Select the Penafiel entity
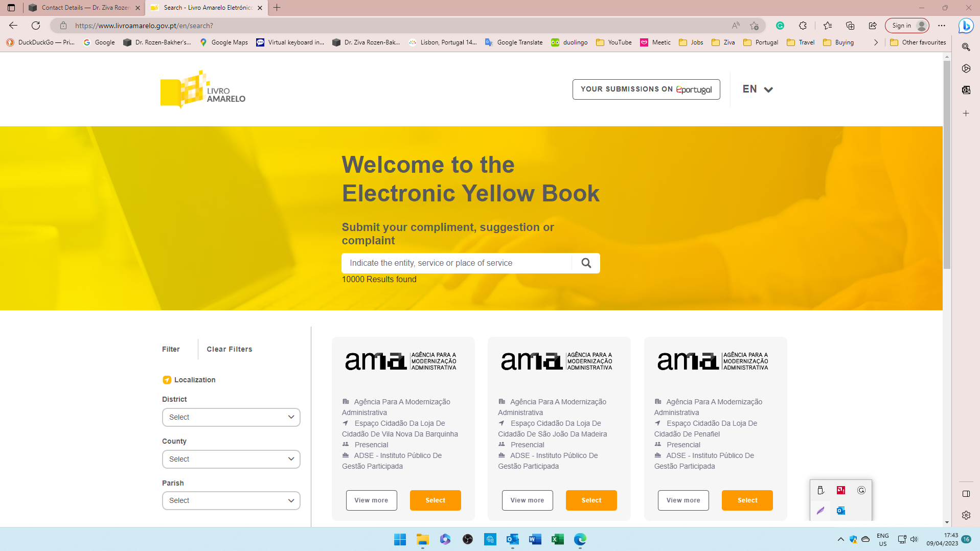 [747, 500]
